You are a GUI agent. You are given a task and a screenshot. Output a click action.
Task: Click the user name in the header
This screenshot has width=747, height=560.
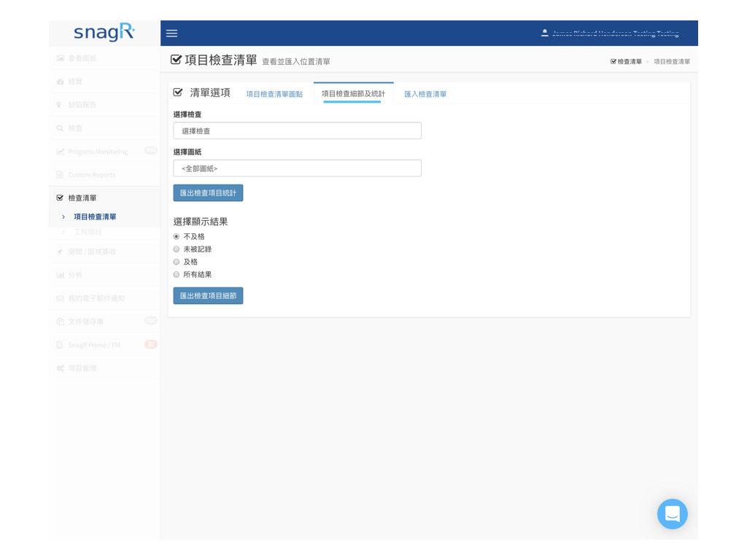click(616, 34)
